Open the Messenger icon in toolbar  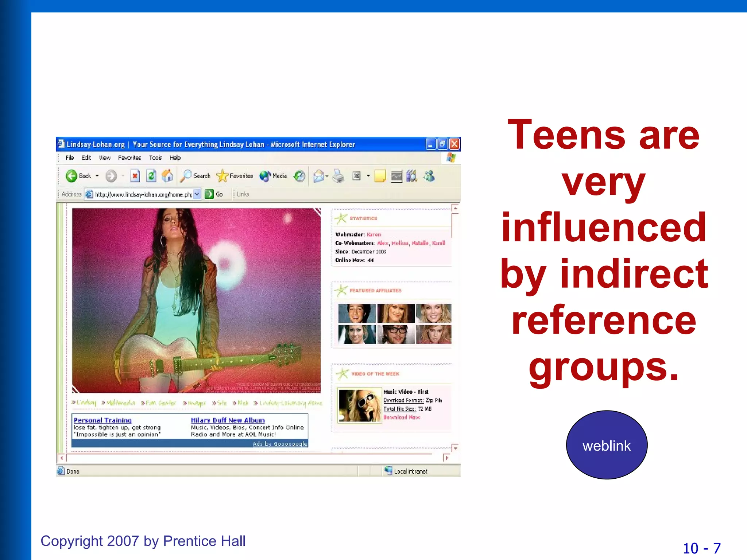pyautogui.click(x=429, y=176)
